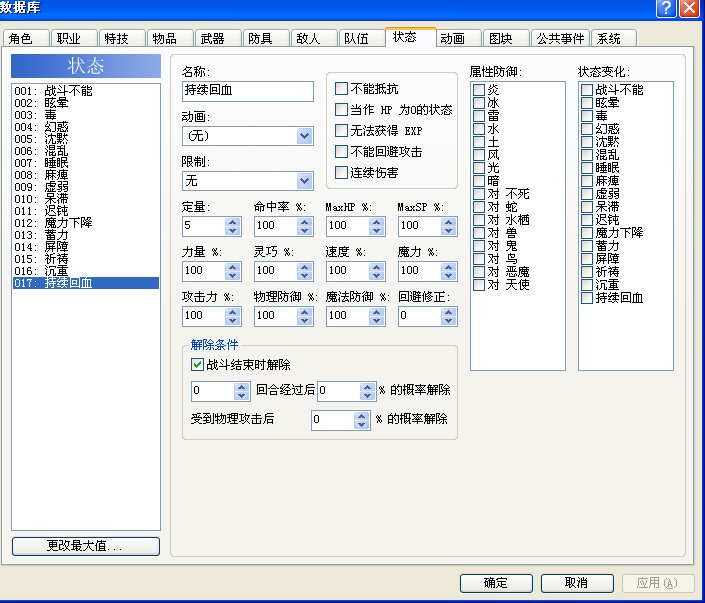Check 对 不死 in 属性防御 list
The height and width of the screenshot is (603, 705).
[479, 194]
